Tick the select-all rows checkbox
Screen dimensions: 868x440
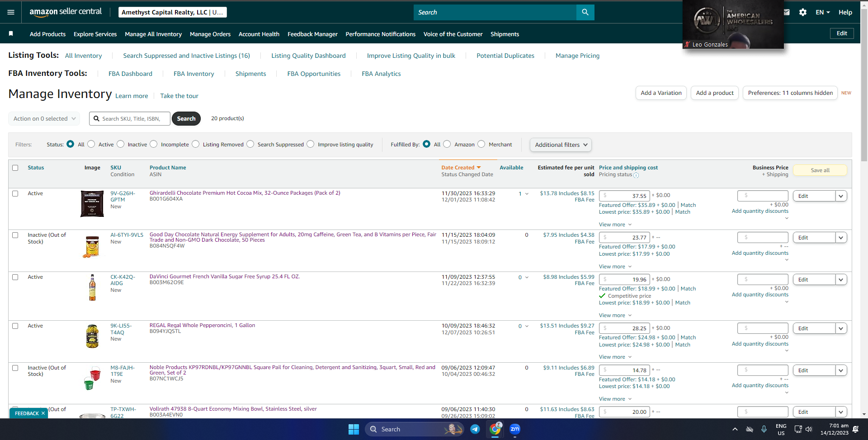coord(15,168)
